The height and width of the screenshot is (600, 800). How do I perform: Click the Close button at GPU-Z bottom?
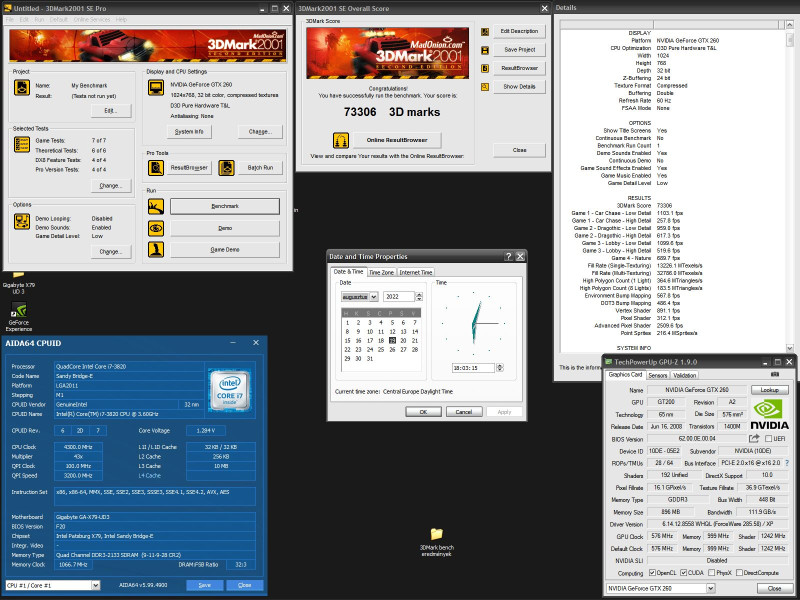[x=774, y=588]
